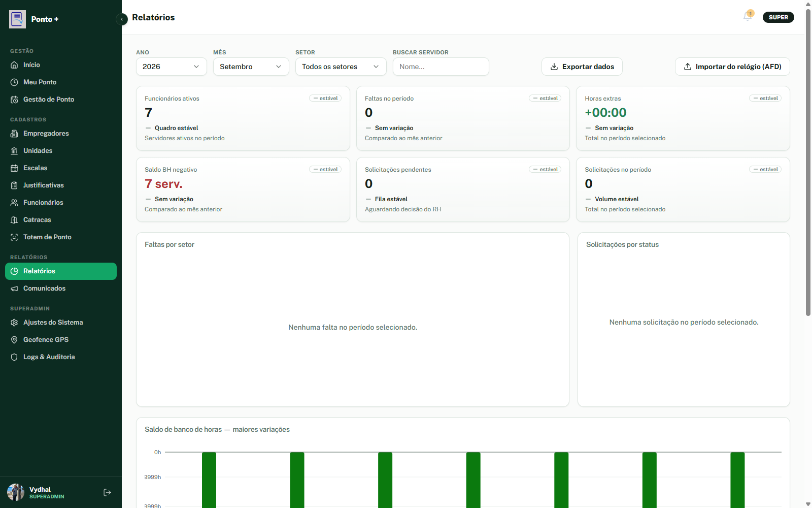Open Comunicados in the sidebar
The image size is (812, 508).
(x=61, y=289)
